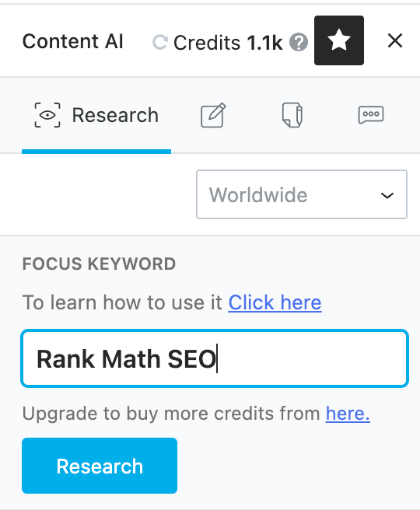Image resolution: width=420 pixels, height=510 pixels.
Task: Select the Worldwide text in the combo box
Action: pos(258,195)
